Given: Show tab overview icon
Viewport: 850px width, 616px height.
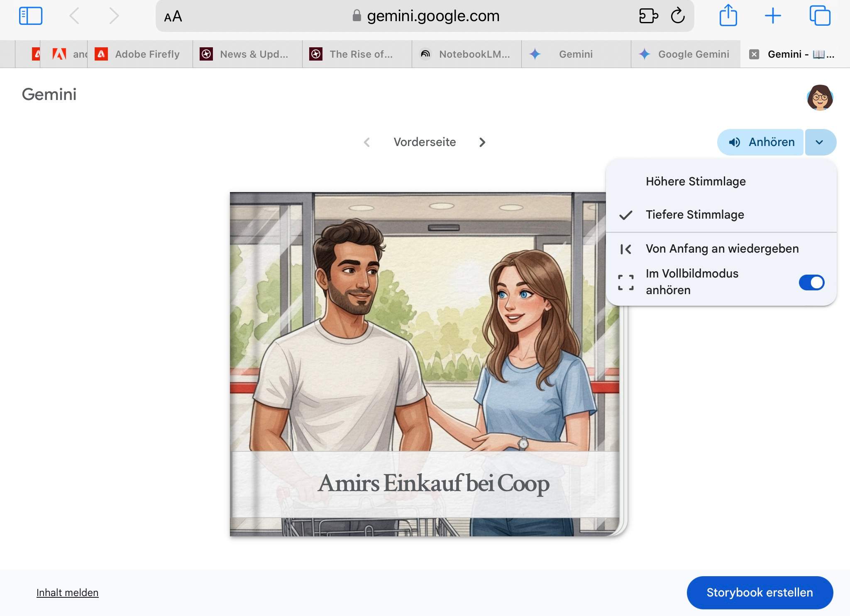Looking at the screenshot, I should [x=820, y=16].
